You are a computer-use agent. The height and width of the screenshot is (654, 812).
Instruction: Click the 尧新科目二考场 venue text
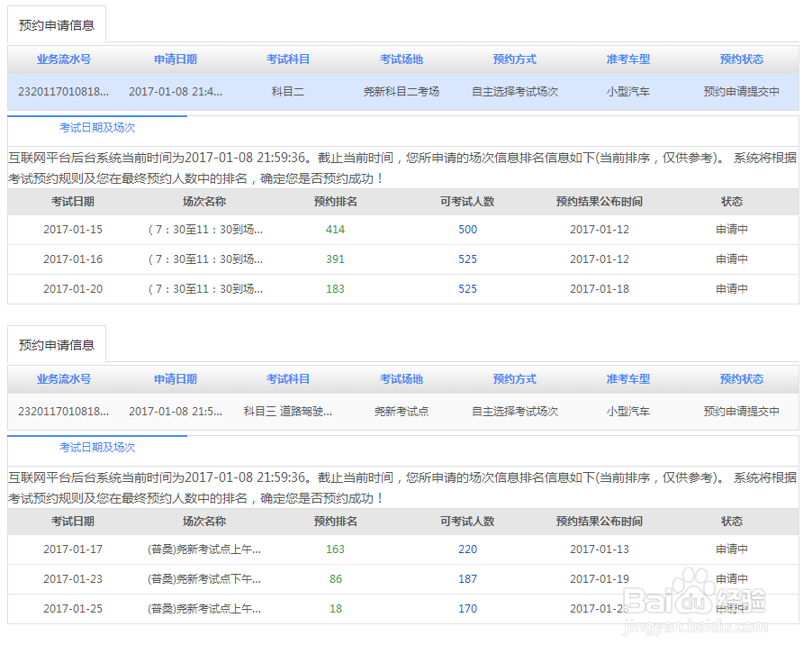[401, 91]
